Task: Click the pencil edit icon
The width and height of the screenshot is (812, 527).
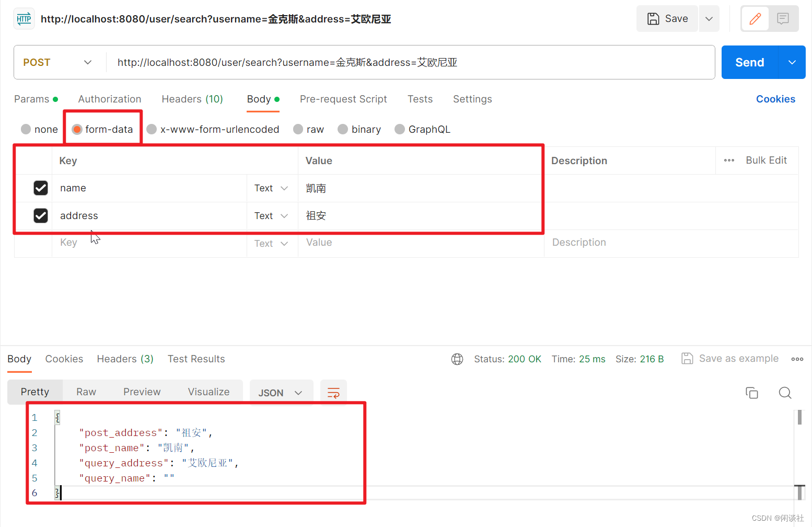Action: [755, 19]
